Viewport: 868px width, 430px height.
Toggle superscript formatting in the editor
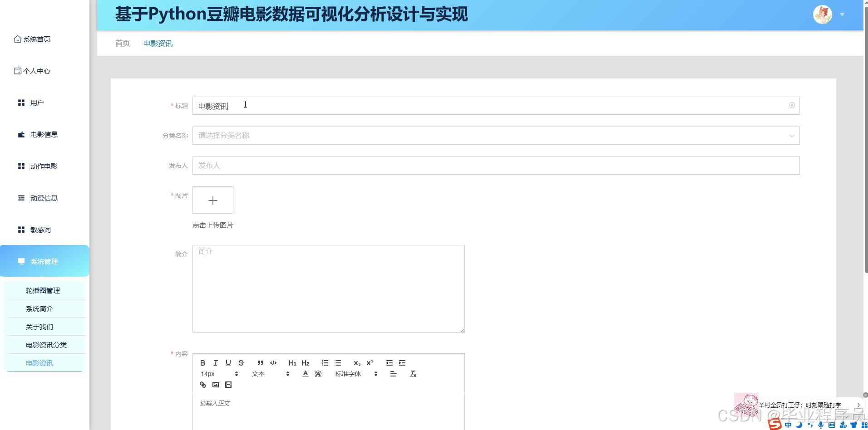(x=370, y=362)
